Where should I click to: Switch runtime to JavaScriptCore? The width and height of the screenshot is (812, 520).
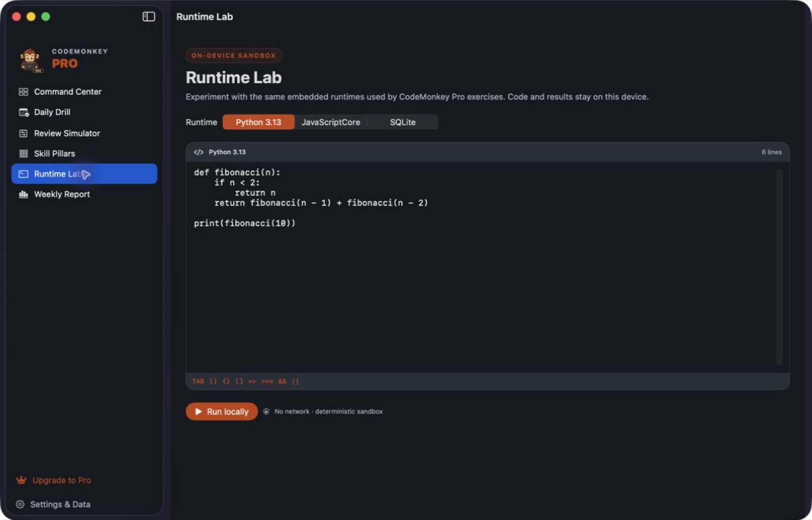tap(331, 122)
